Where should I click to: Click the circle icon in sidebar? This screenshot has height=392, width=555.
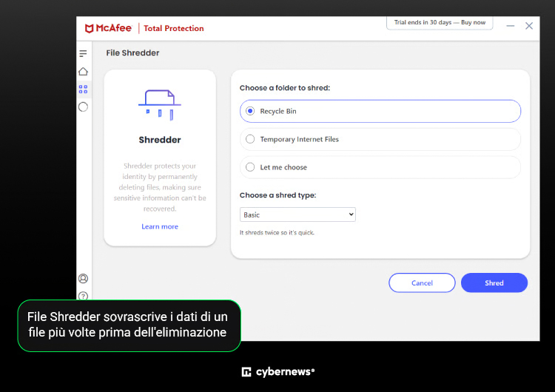click(x=83, y=107)
